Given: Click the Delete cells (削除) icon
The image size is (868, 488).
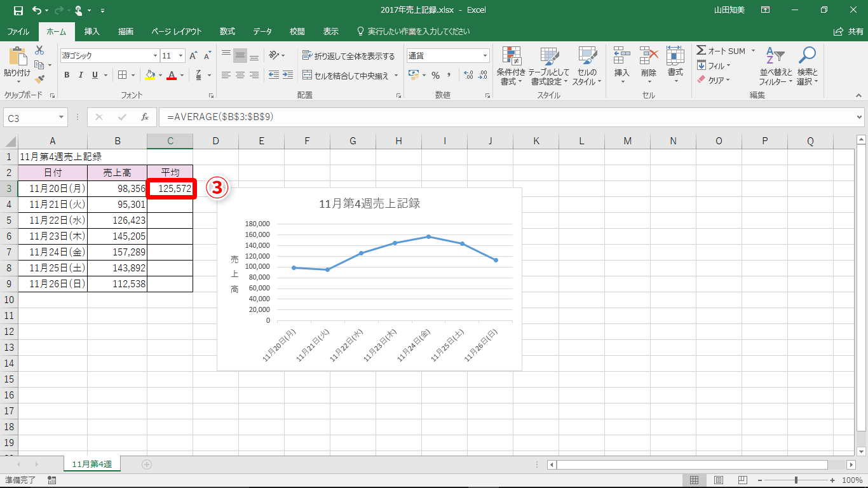Looking at the screenshot, I should 648,56.
